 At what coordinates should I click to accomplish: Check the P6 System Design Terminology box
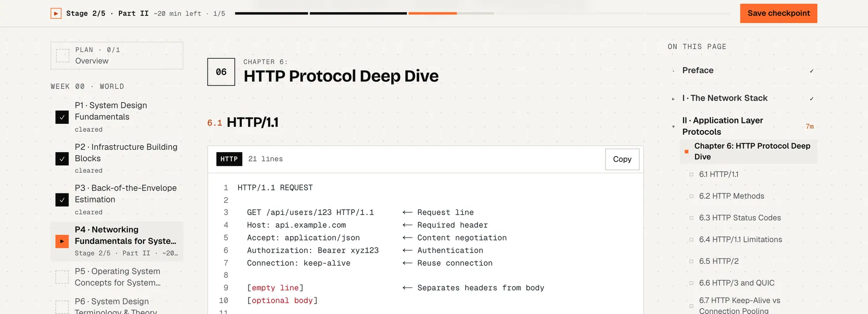pyautogui.click(x=62, y=307)
